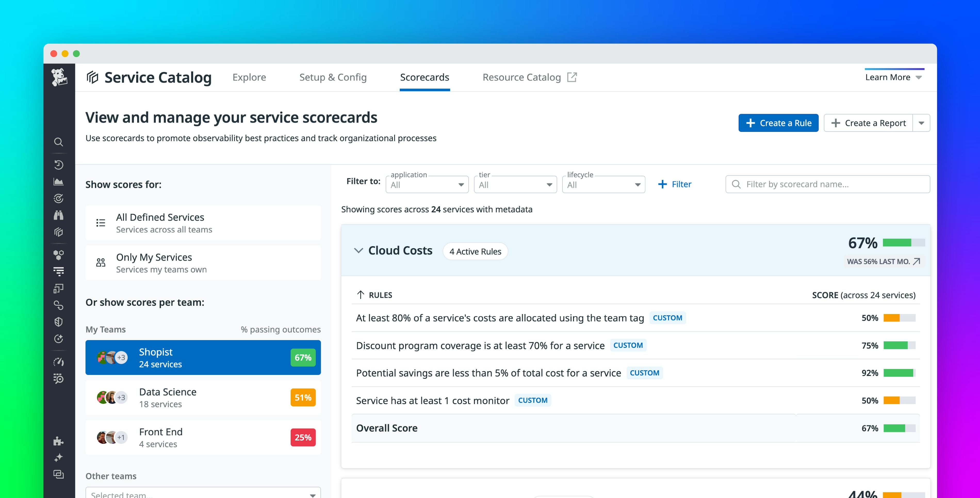Viewport: 980px width, 498px height.
Task: Click the scorecard name filter field
Action: [x=827, y=184]
